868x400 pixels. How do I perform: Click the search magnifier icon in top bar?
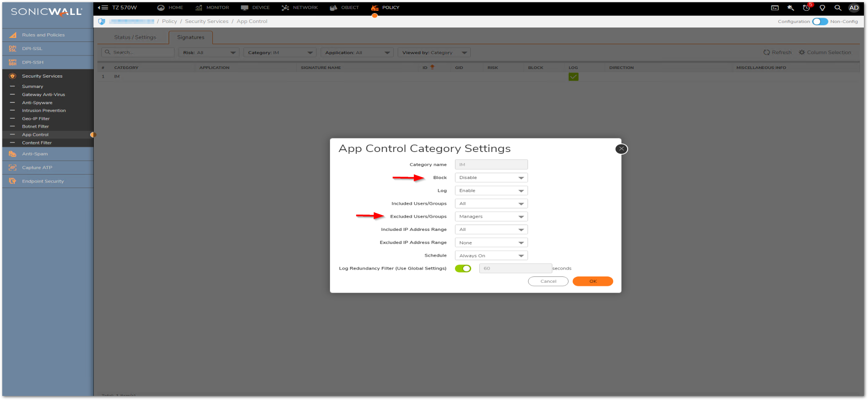click(x=838, y=8)
